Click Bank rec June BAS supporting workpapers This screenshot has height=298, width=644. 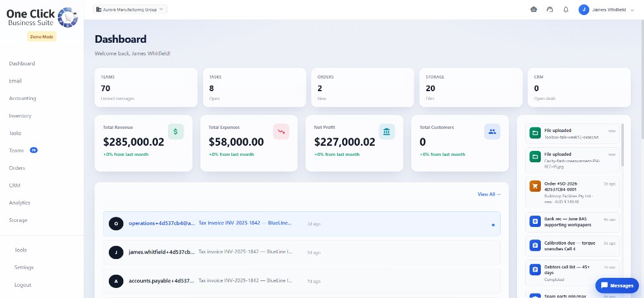(x=569, y=222)
